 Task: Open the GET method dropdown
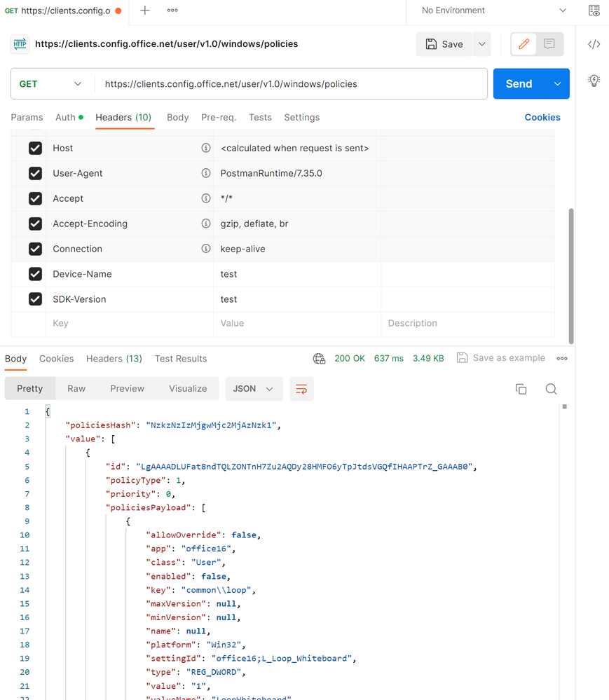coord(50,84)
